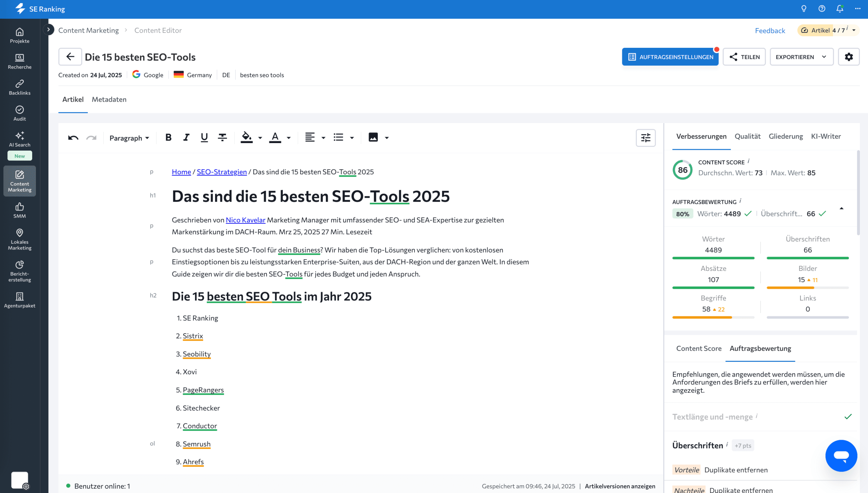Apply the highlight fill color

click(x=246, y=137)
